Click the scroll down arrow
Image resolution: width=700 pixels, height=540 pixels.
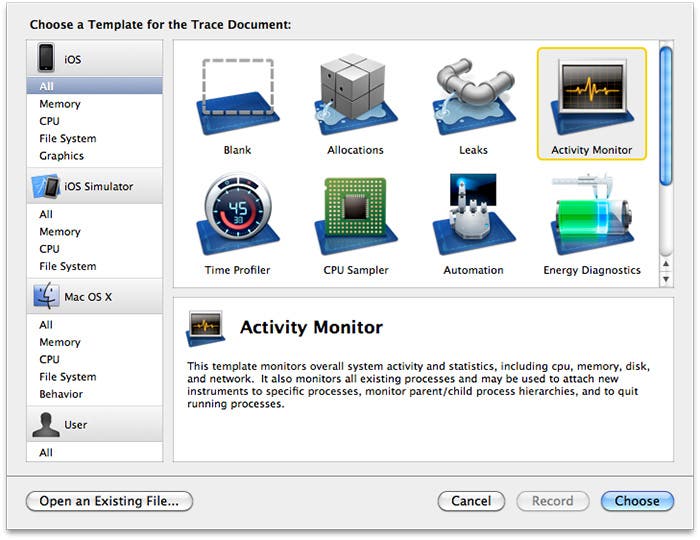tap(666, 279)
